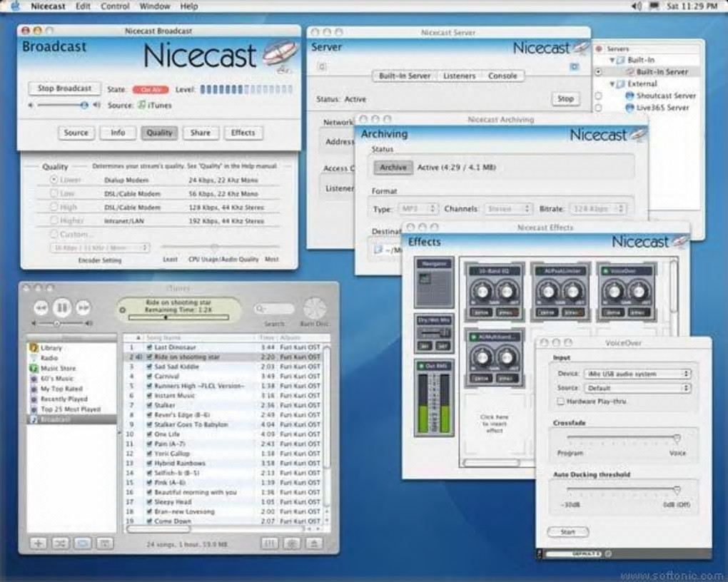Pause playback in iTunes
The height and width of the screenshot is (582, 728).
coord(62,307)
